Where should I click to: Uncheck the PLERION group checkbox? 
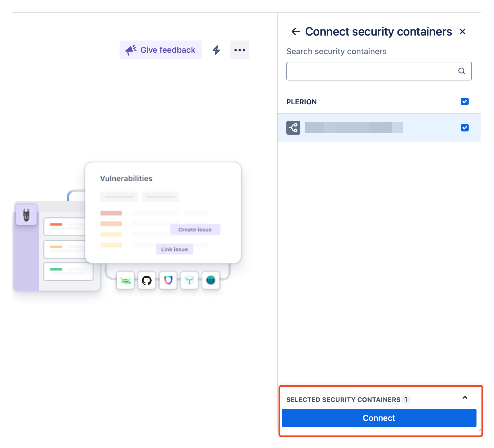(465, 101)
